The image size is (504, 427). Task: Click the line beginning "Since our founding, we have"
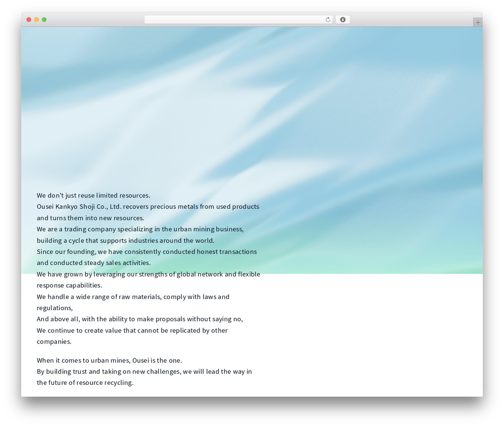(x=147, y=251)
